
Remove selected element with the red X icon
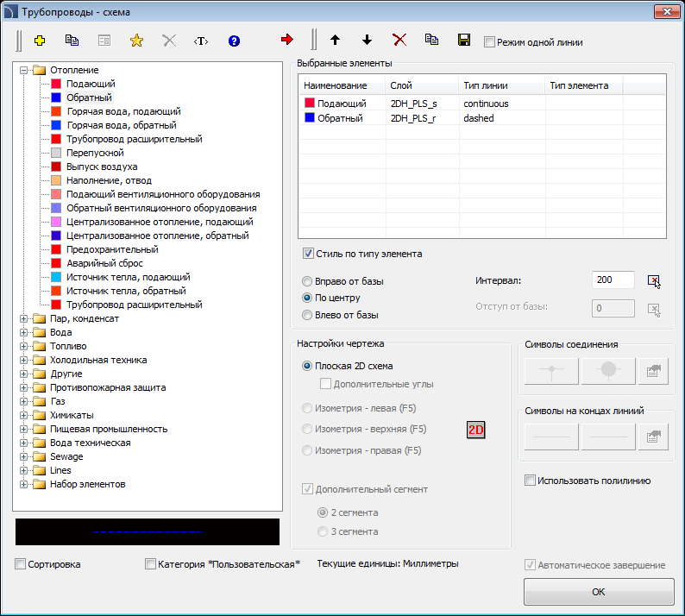(399, 41)
